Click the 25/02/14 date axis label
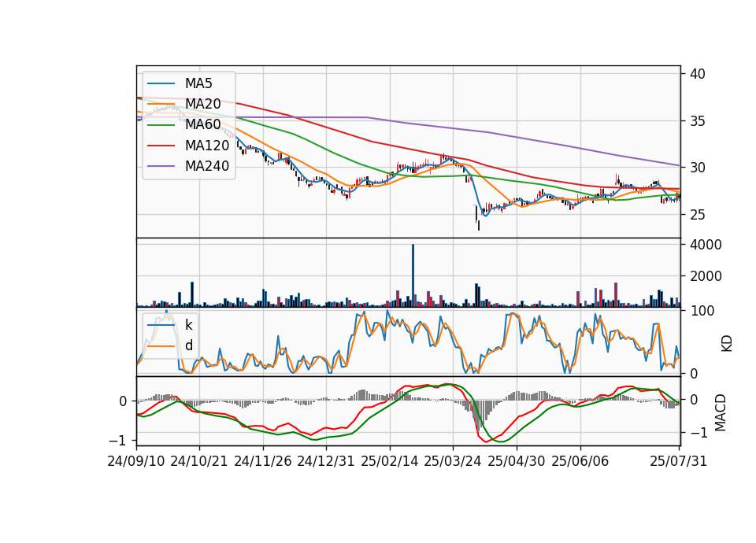This screenshot has height=543, width=756. [390, 461]
